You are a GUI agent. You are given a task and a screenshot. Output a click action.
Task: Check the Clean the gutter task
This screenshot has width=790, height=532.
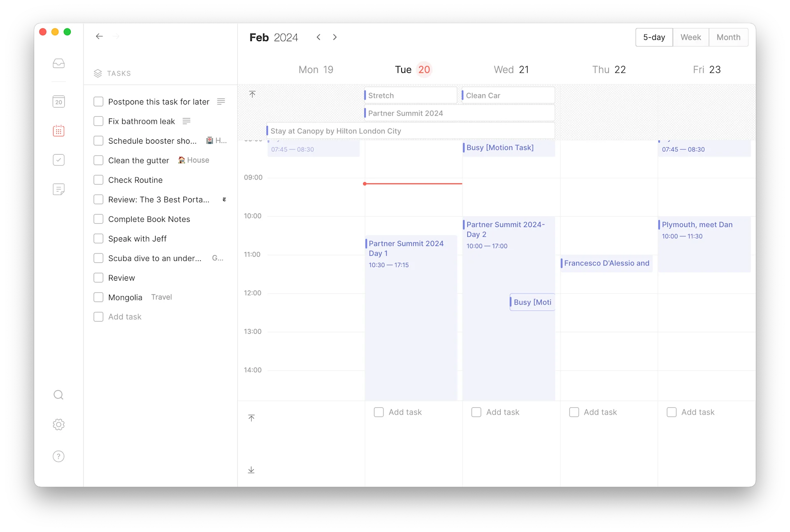tap(98, 160)
